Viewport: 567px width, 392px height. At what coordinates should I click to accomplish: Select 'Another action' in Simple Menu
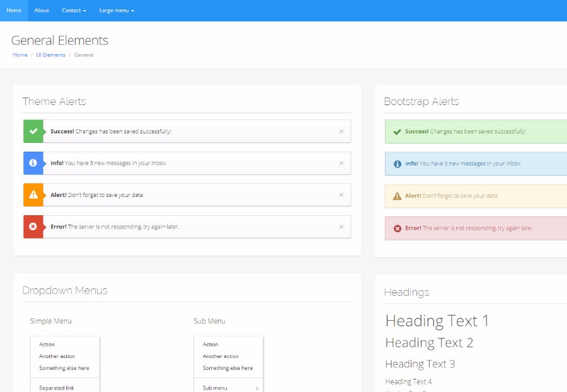click(x=57, y=356)
